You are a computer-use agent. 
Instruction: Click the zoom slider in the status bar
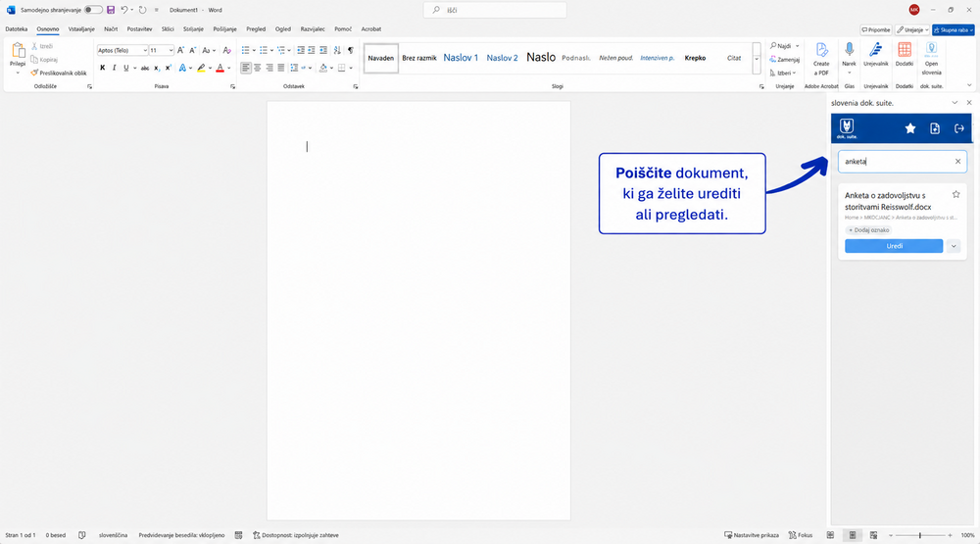[920, 535]
